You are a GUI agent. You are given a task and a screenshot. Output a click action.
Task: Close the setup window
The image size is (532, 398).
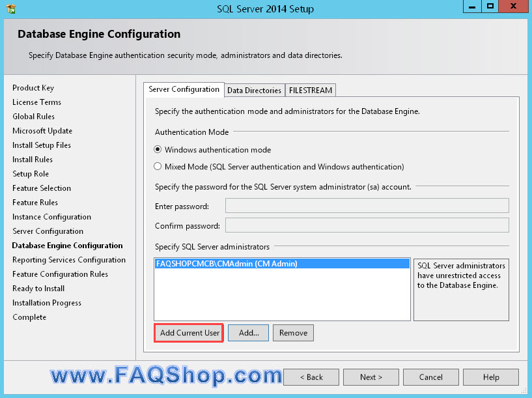click(514, 7)
